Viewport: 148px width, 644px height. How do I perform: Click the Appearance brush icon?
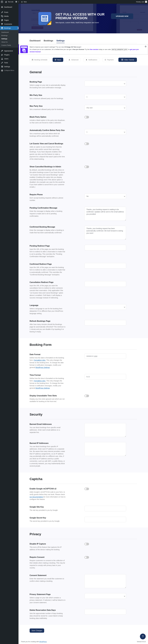[x=2, y=51]
